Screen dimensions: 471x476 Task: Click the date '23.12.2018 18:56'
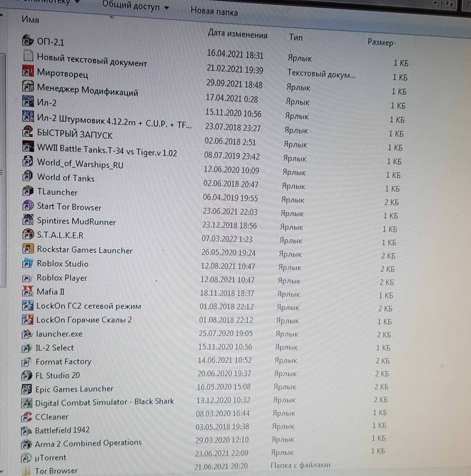(x=229, y=225)
